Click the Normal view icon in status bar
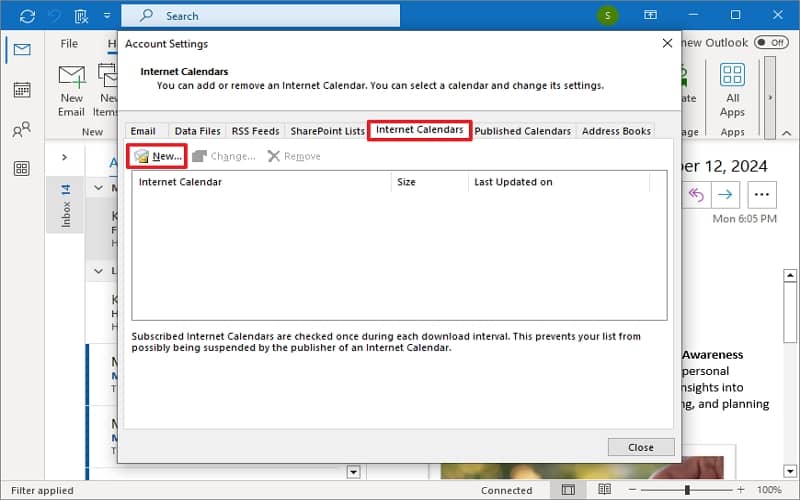The height and width of the screenshot is (500, 800). point(568,490)
